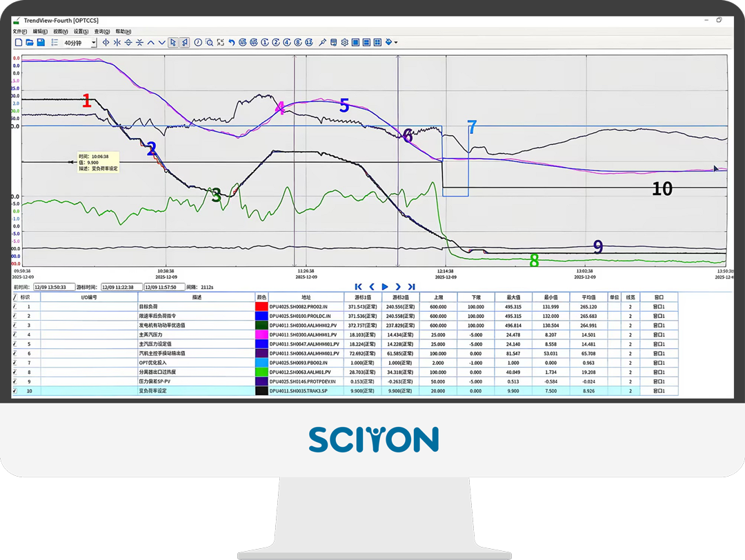Open the 帮助(H) menu

click(123, 31)
